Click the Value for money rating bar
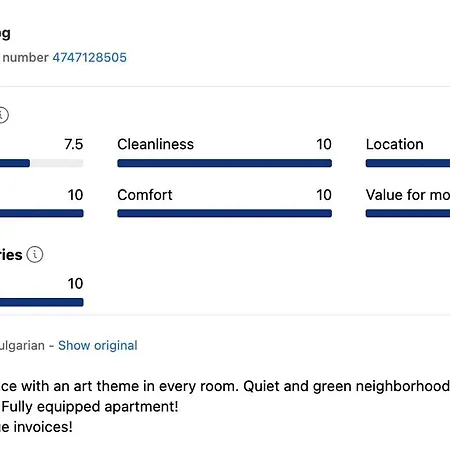This screenshot has width=450, height=450. (408, 213)
